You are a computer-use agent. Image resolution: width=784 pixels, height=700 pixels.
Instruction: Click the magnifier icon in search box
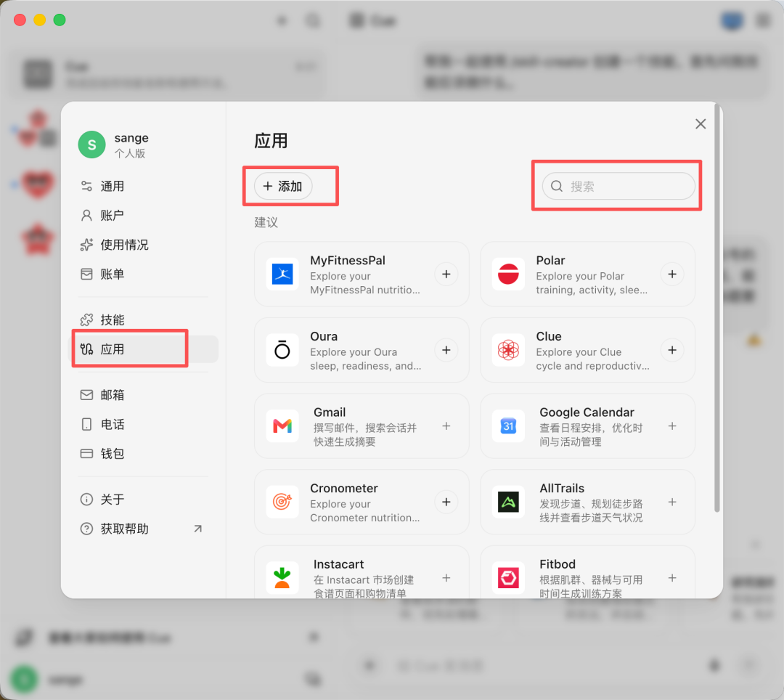pos(557,186)
